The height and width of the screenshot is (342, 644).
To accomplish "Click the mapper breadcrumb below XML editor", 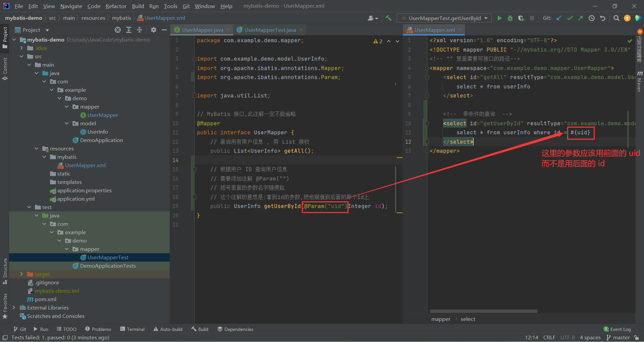I will [441, 319].
